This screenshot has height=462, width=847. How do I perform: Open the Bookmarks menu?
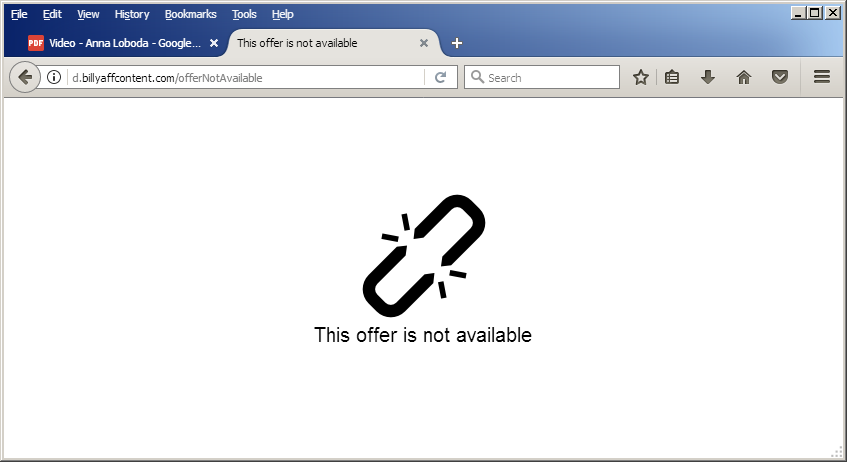tap(191, 14)
